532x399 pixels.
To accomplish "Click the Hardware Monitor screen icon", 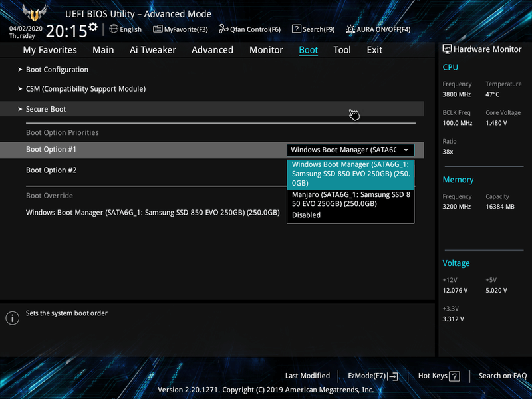I will (447, 49).
